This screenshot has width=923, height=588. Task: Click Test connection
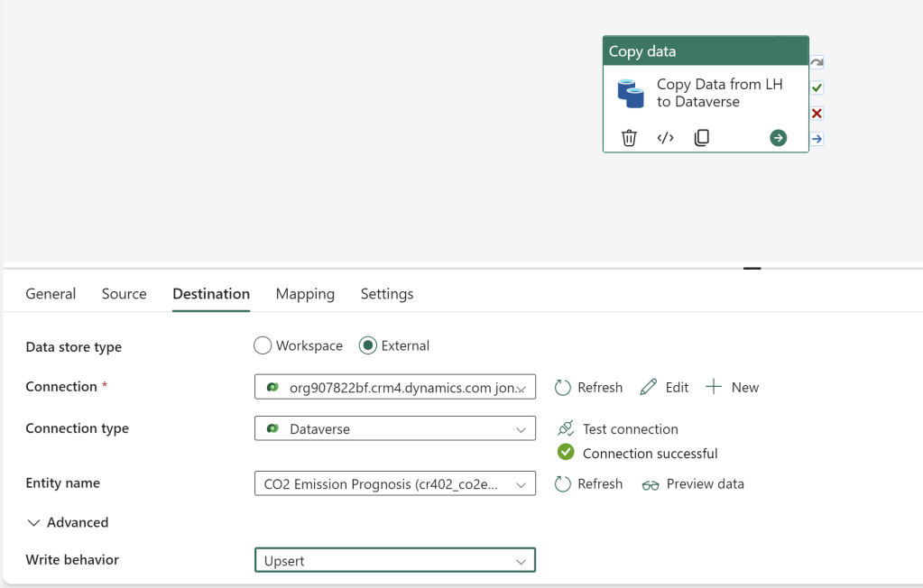tap(618, 429)
